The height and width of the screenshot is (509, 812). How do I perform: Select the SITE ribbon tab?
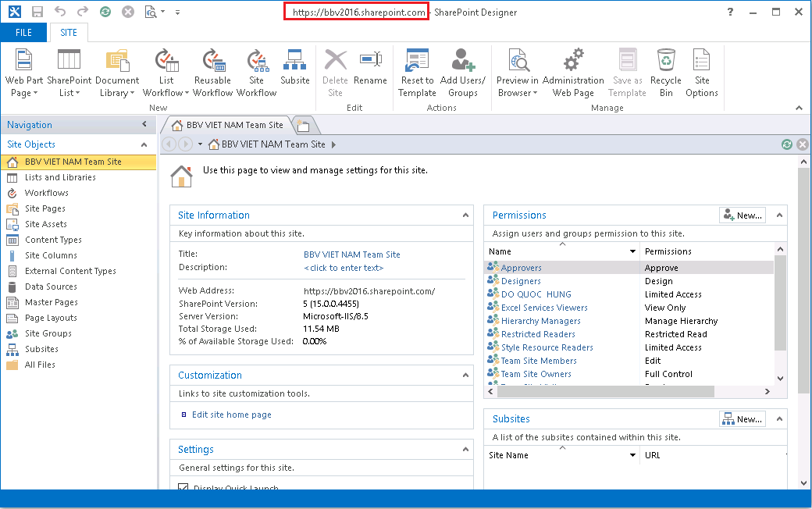tap(69, 33)
